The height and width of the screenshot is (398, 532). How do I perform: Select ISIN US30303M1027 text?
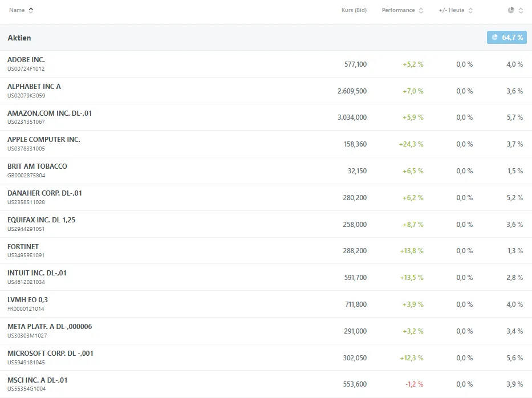27,336
